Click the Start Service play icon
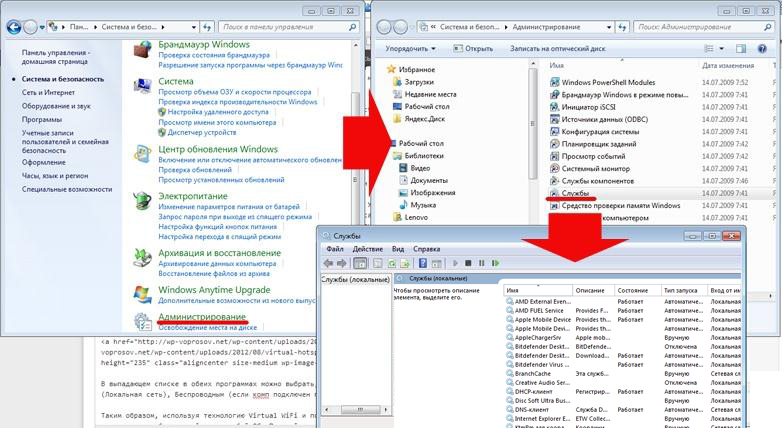This screenshot has height=428, width=782. (453, 263)
